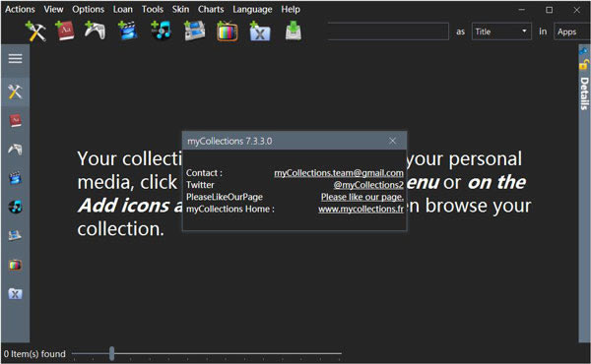Click the Add Movies clapperboard toolbar icon
The height and width of the screenshot is (364, 591).
click(127, 30)
